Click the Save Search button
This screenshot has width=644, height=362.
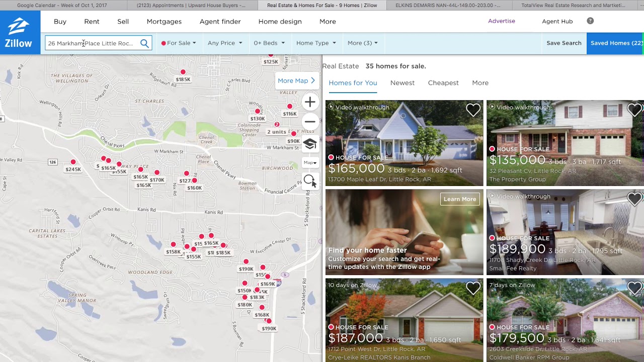pyautogui.click(x=564, y=43)
